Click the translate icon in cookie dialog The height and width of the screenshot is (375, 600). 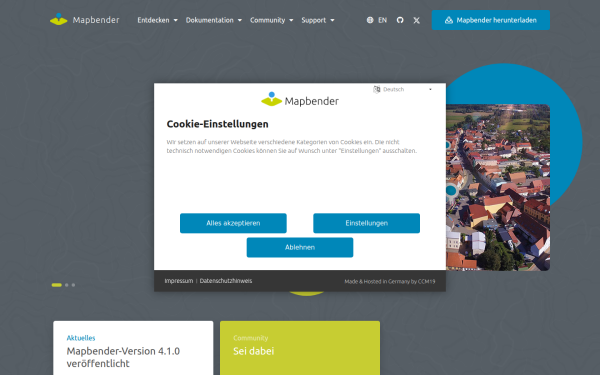pos(377,89)
